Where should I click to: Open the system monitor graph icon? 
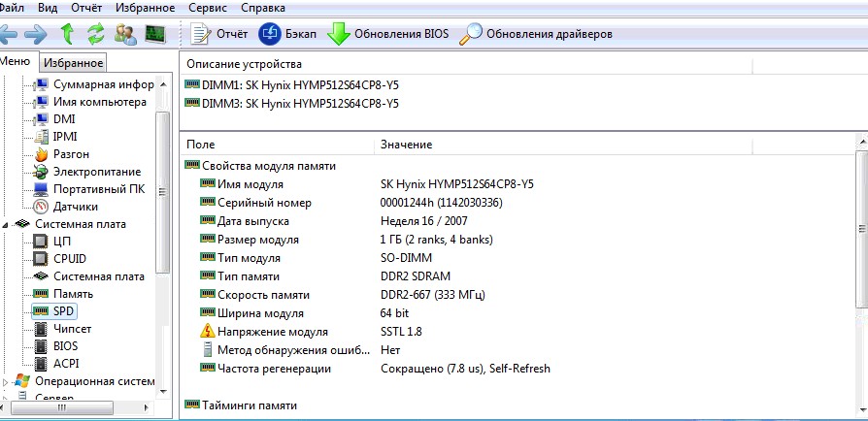pos(155,34)
